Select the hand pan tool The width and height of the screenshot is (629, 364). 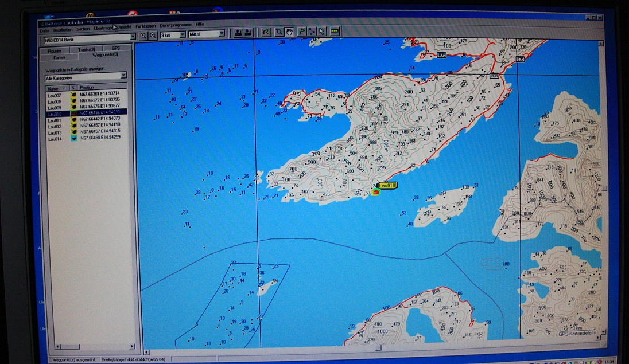(x=290, y=32)
